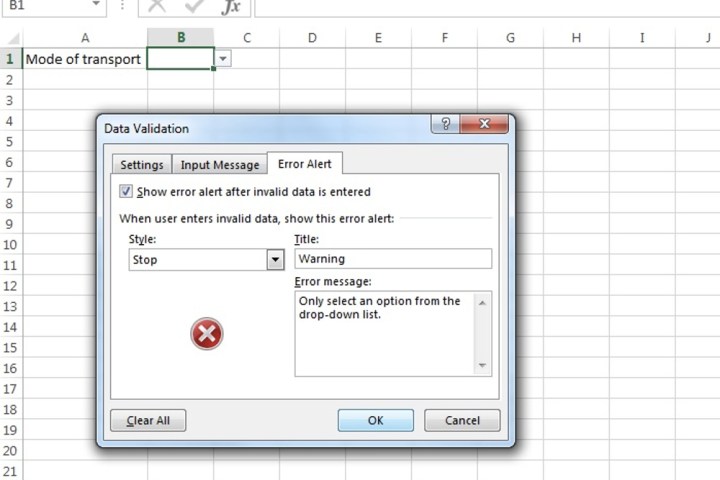Image resolution: width=720 pixels, height=480 pixels.
Task: Click the formula bar Cancel X icon
Action: (x=156, y=7)
